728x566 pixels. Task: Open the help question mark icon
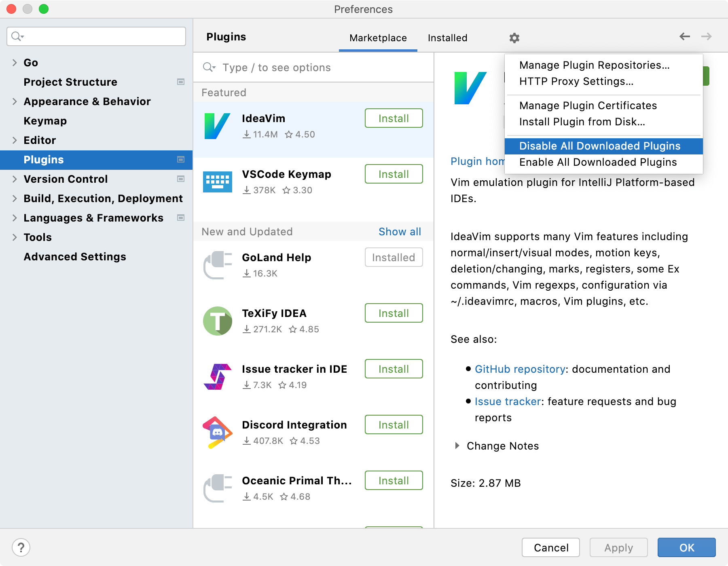(21, 548)
